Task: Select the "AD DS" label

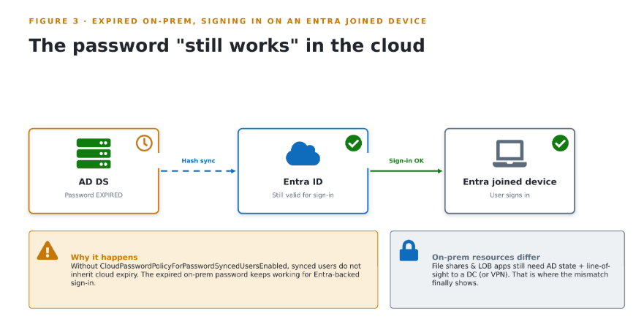Action: coord(94,181)
